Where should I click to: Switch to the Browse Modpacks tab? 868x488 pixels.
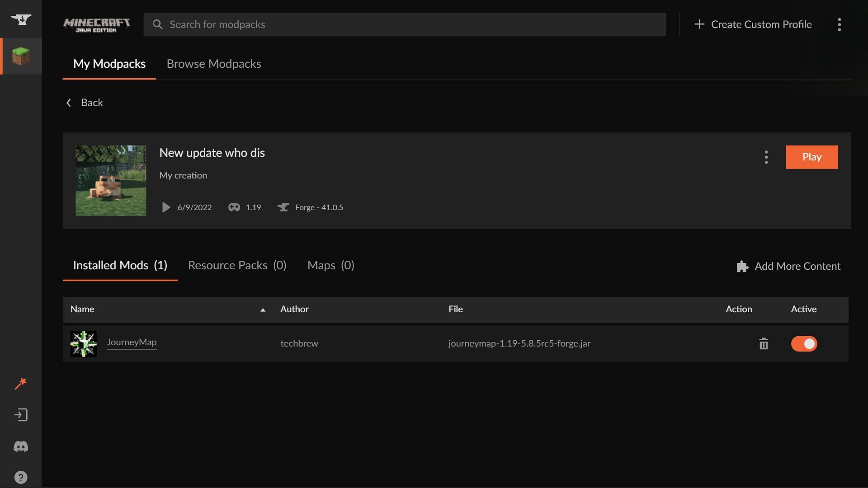pos(213,63)
